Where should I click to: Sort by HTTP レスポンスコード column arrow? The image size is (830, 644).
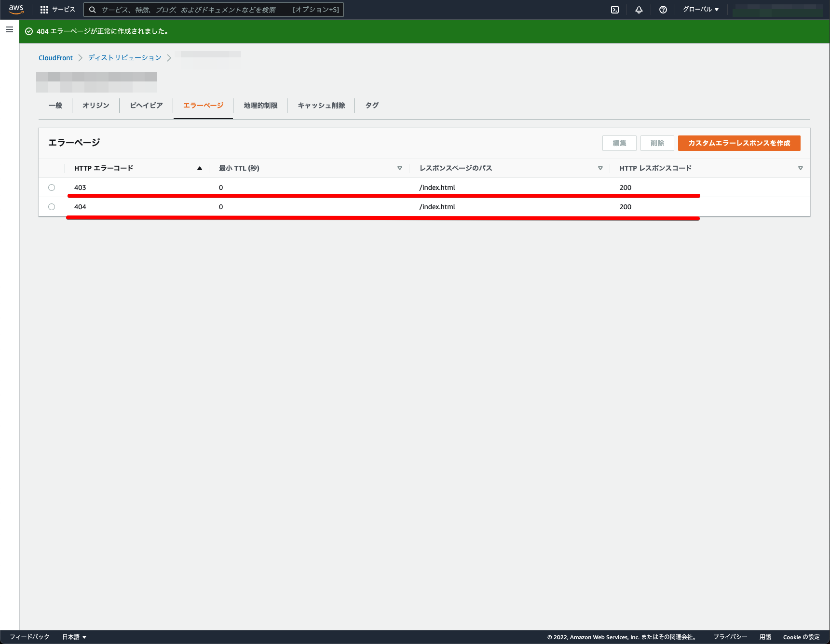click(x=801, y=168)
